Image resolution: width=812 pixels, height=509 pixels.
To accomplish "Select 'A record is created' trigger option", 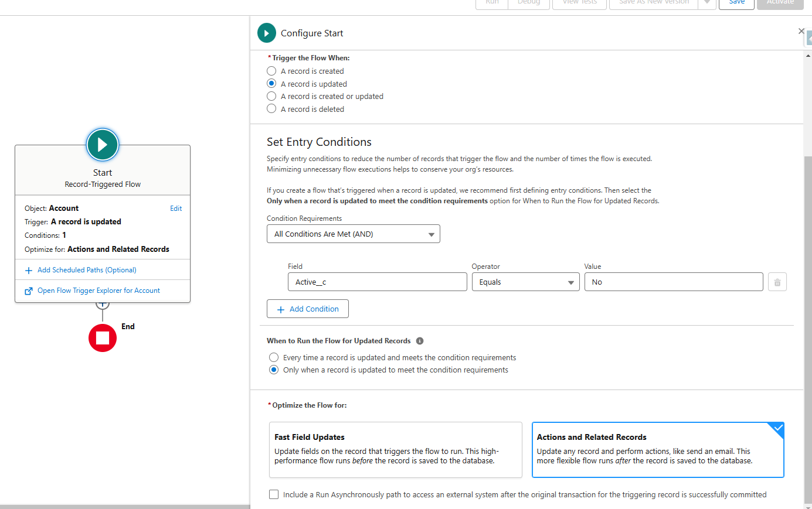I will 271,71.
